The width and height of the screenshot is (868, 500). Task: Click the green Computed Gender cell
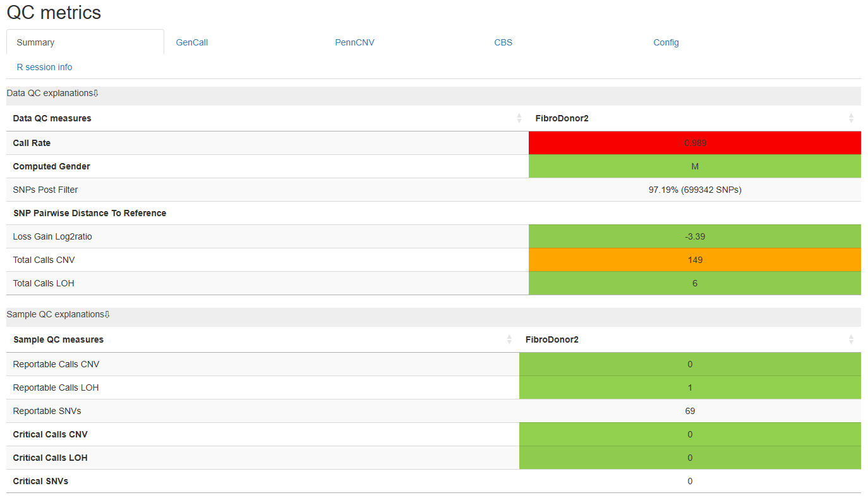tap(695, 166)
